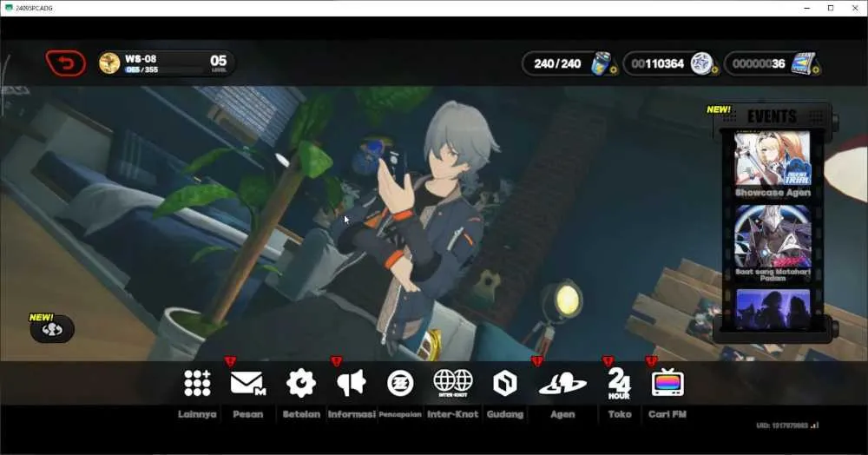Click the level 05 indicator

(x=219, y=63)
